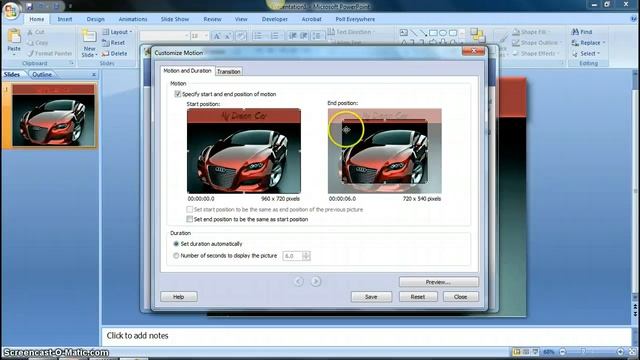Click the Start position preview image
This screenshot has height=360, width=640.
pyautogui.click(x=244, y=151)
